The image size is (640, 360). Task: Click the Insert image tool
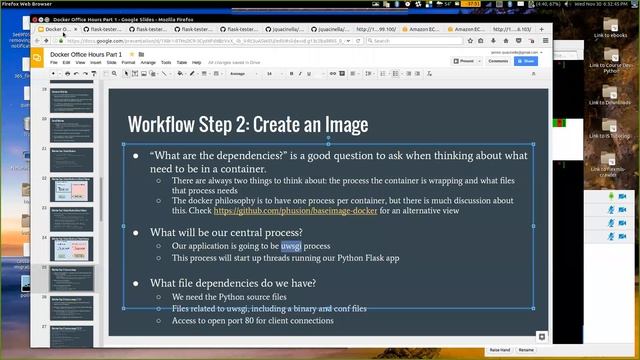(x=144, y=74)
